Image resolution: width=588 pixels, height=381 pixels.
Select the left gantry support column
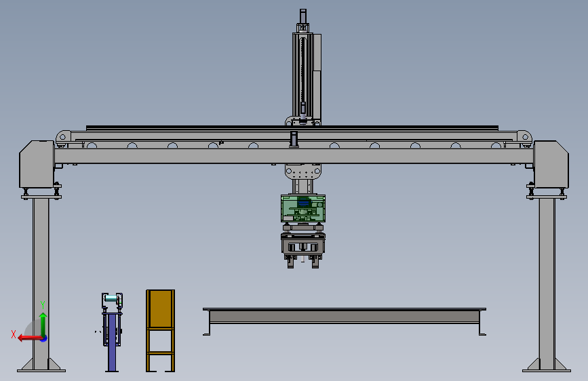pyautogui.click(x=41, y=283)
